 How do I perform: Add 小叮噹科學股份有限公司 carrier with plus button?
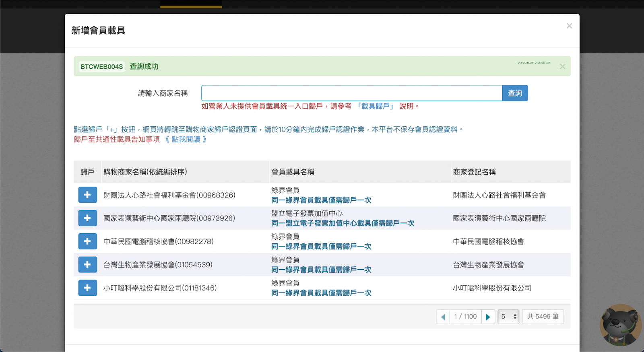pyautogui.click(x=87, y=288)
